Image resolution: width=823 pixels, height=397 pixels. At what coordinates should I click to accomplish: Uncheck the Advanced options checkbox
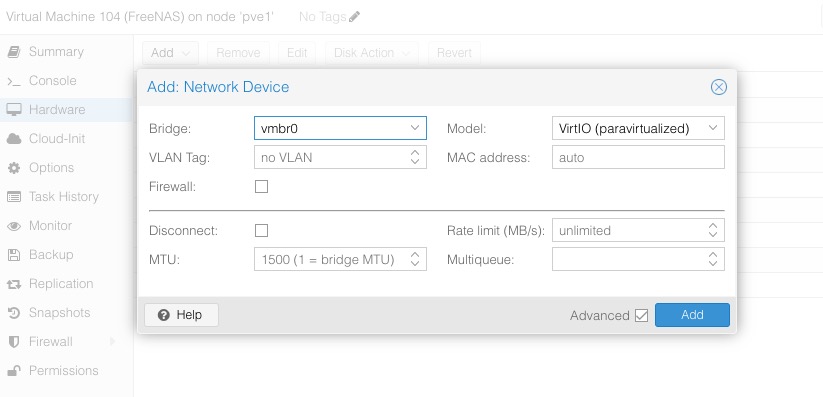pyautogui.click(x=641, y=315)
